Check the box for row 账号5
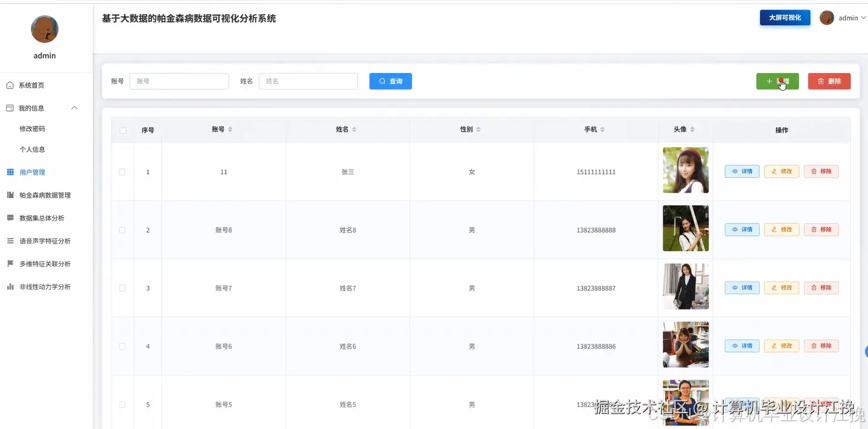The width and height of the screenshot is (868, 429). 122,405
